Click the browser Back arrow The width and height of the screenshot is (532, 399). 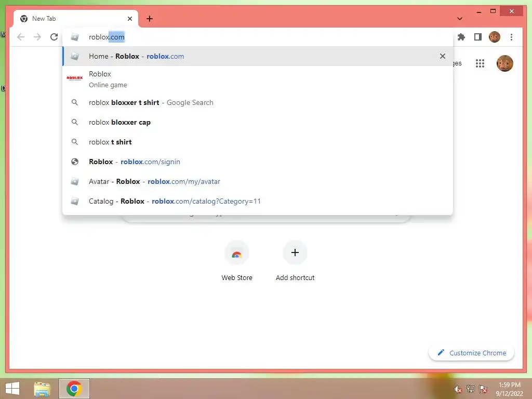21,37
